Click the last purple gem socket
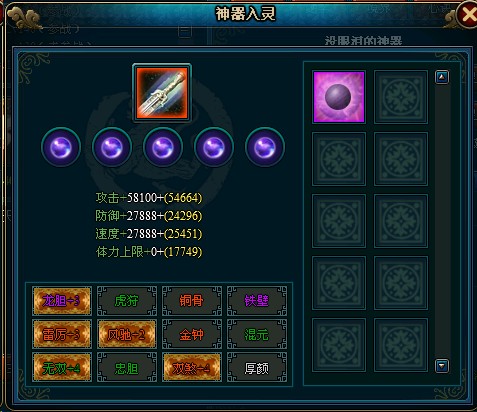This screenshot has height=412, width=477. [265, 147]
